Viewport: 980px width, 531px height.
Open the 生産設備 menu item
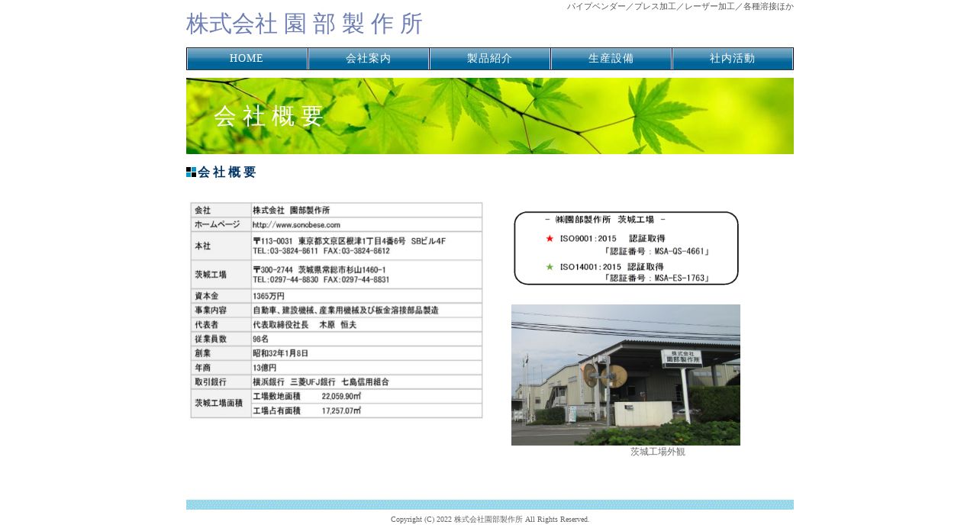pos(611,59)
